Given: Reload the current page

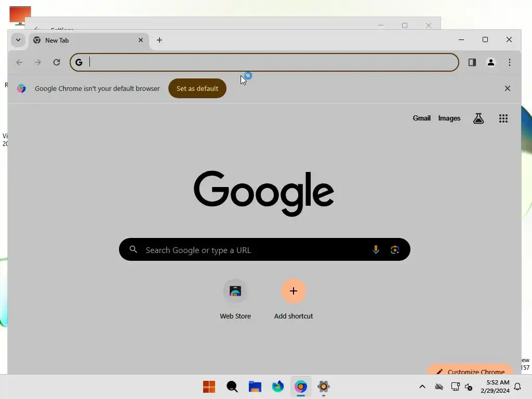Looking at the screenshot, I should (57, 62).
